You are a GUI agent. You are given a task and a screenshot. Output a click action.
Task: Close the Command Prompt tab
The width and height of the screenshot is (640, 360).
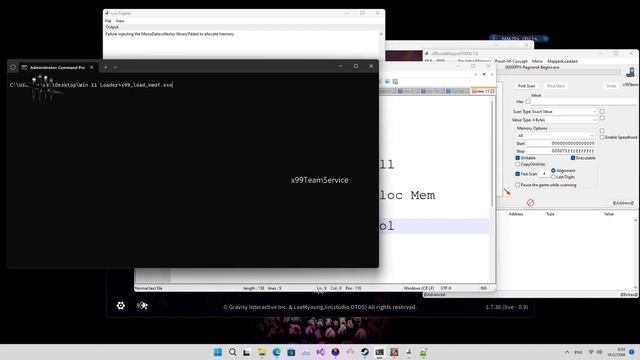click(x=92, y=67)
